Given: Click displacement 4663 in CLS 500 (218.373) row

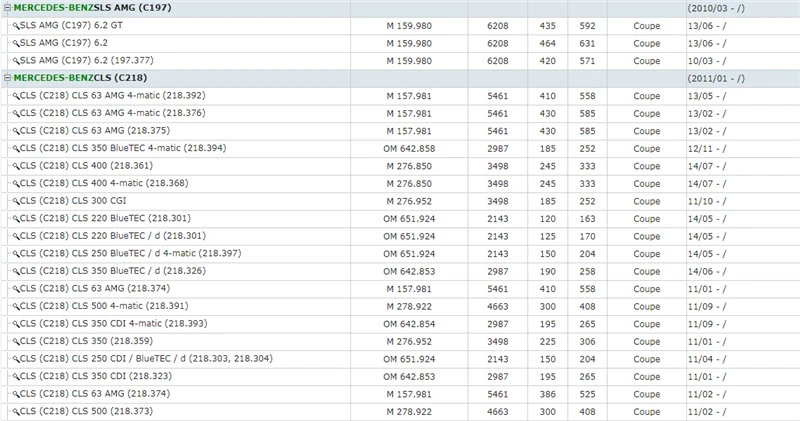Looking at the screenshot, I should [x=497, y=411].
